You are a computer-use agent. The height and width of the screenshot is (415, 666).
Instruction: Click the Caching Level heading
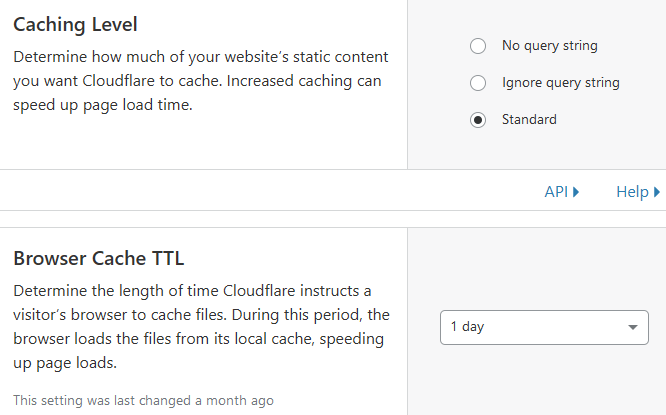click(x=76, y=23)
